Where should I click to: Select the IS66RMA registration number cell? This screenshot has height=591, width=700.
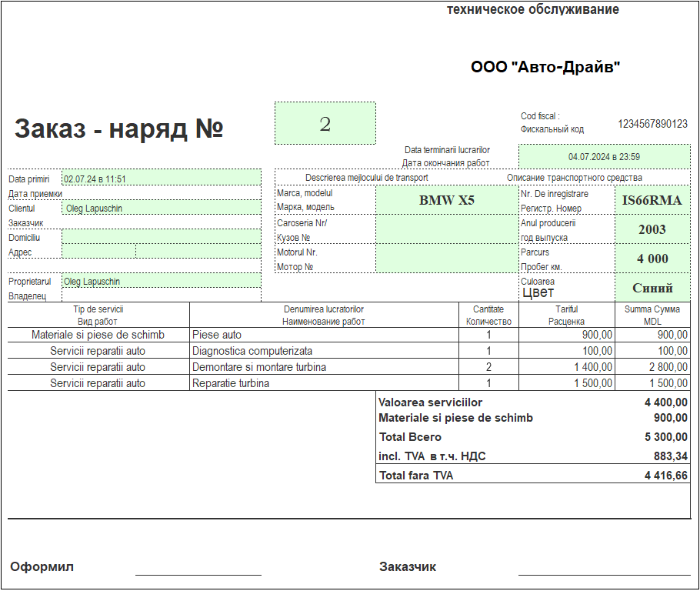coord(652,200)
